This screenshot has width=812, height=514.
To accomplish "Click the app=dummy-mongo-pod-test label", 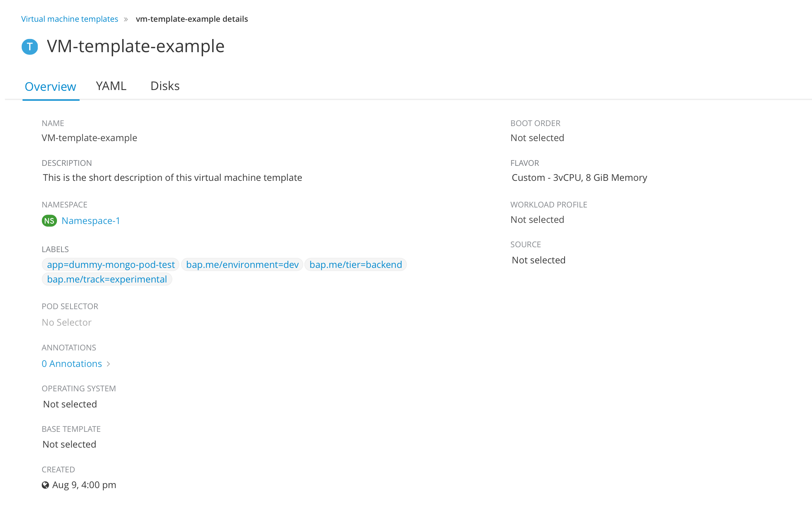I will pos(111,265).
